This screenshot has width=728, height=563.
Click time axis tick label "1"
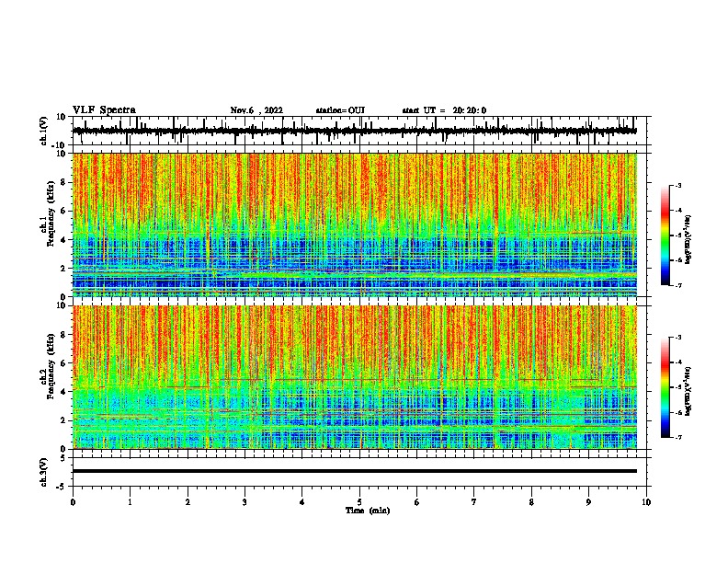point(130,501)
